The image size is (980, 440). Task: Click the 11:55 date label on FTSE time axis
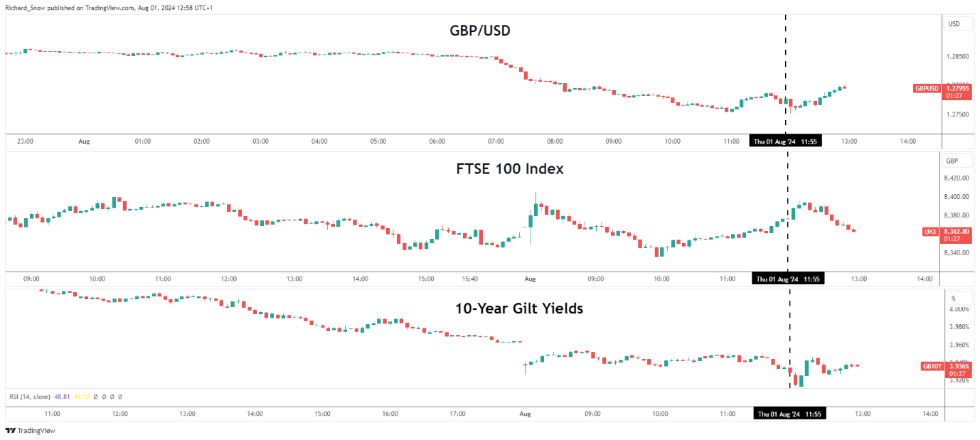click(789, 279)
